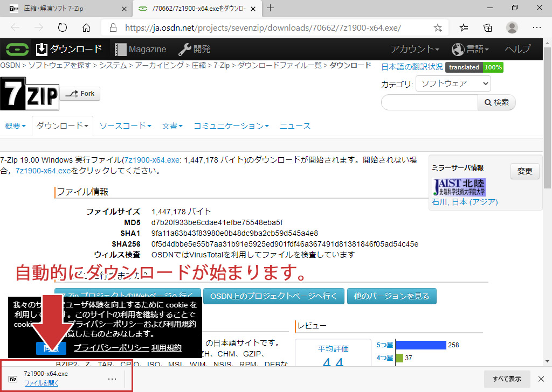Expand the 言語 language menu

tap(470, 49)
